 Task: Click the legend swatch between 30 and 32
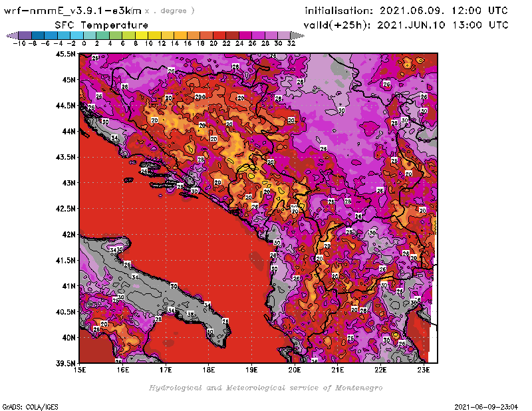pyautogui.click(x=284, y=36)
